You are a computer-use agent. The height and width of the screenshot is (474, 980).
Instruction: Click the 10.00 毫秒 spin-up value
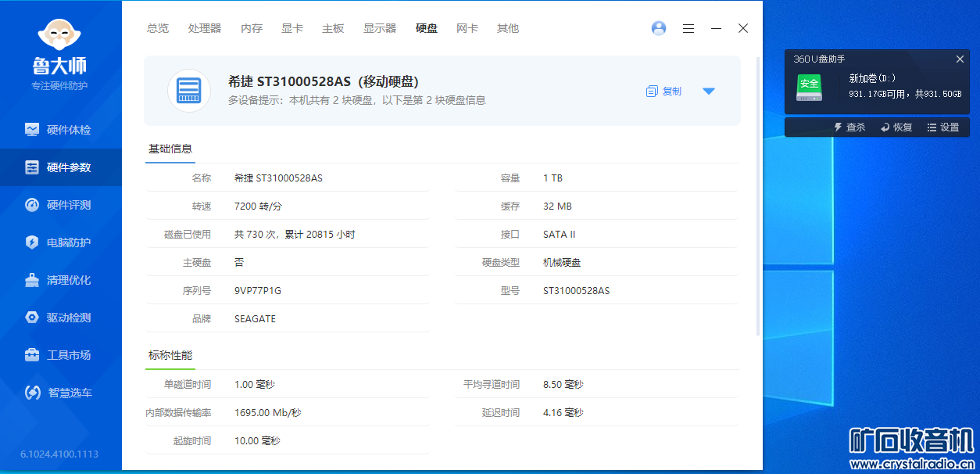257,441
